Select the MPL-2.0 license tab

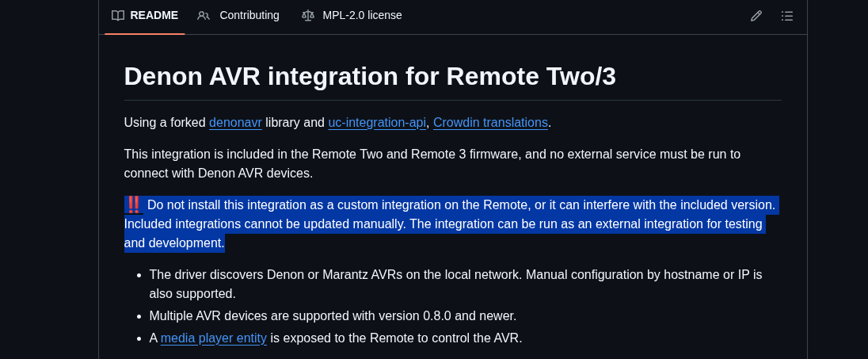coord(362,15)
